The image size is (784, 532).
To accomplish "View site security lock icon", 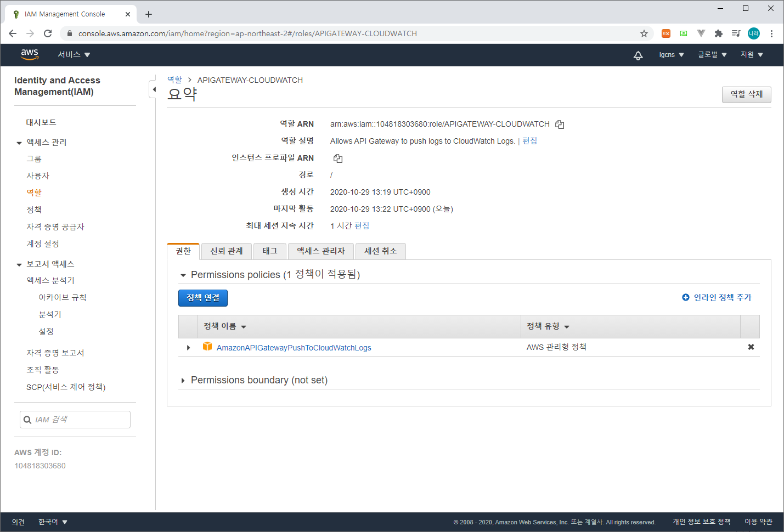I will pos(69,33).
